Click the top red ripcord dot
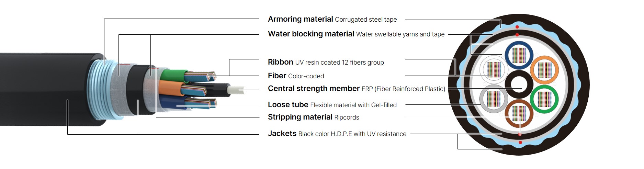 click(517, 26)
